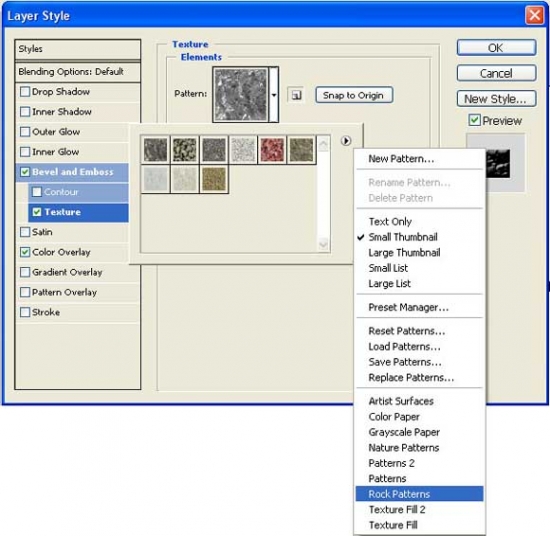Image resolution: width=550 pixels, height=536 pixels.
Task: Choose New Pattern... from the menu
Action: [x=420, y=159]
